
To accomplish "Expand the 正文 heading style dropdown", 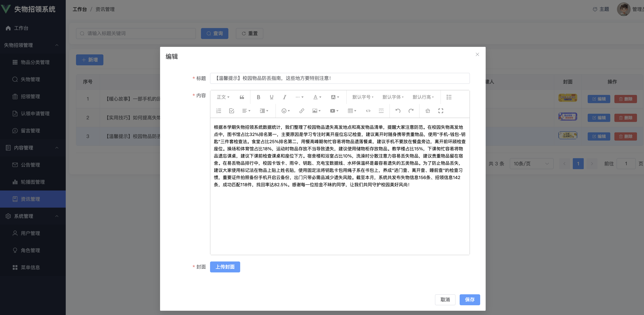I will click(223, 97).
